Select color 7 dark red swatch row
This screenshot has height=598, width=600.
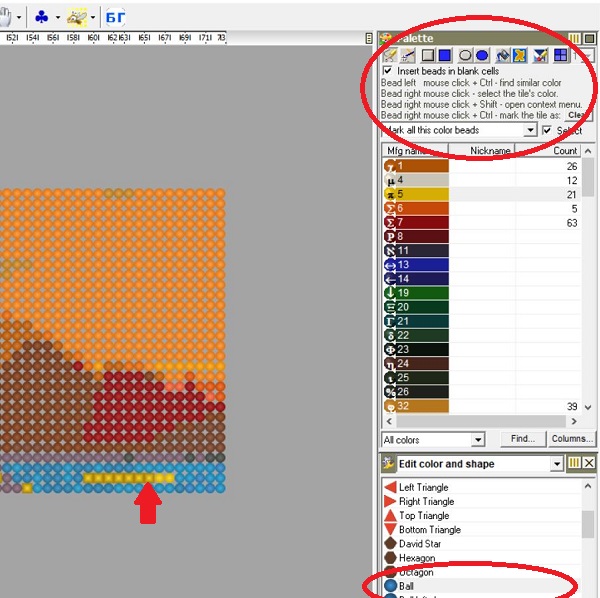415,222
